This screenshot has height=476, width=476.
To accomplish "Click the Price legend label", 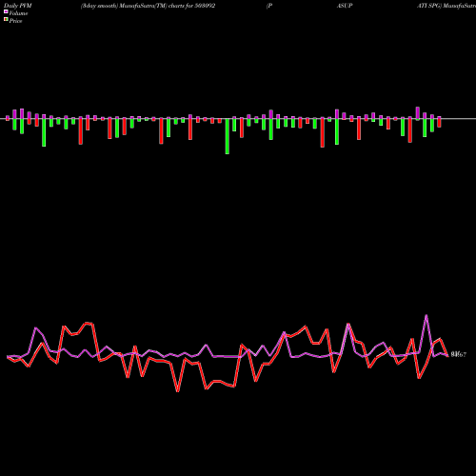I will [15, 21].
